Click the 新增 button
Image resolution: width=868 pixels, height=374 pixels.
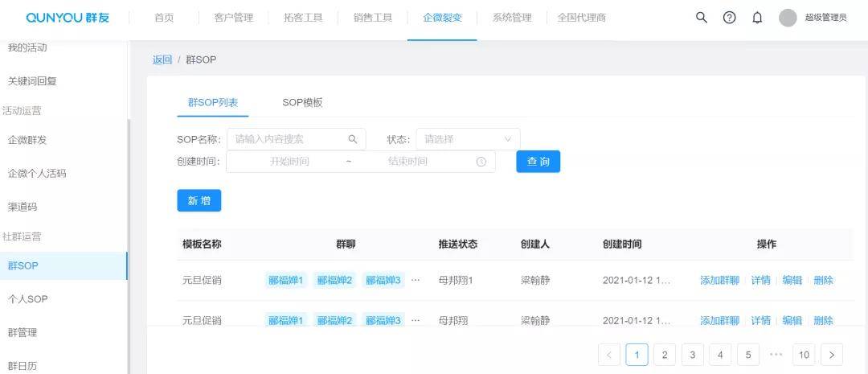tap(199, 200)
